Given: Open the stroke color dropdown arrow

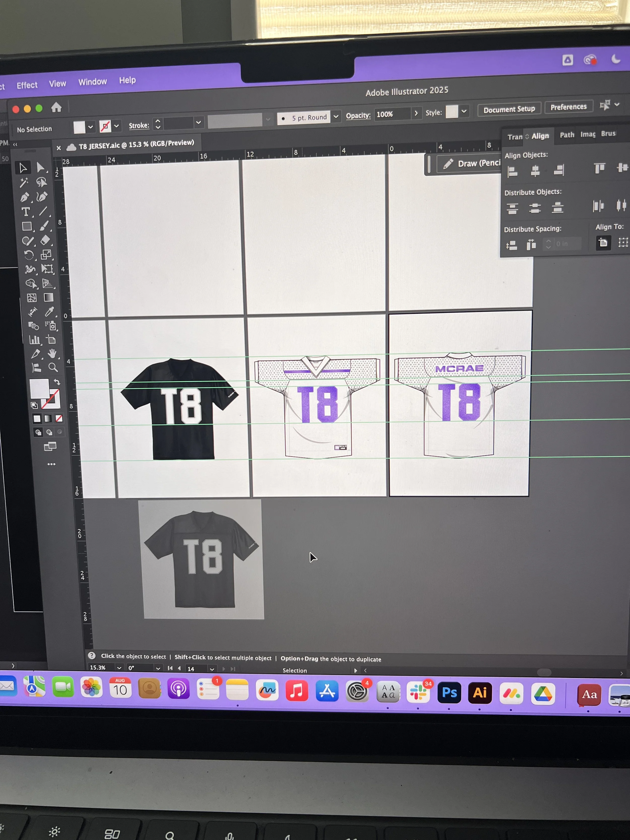Looking at the screenshot, I should pos(116,126).
